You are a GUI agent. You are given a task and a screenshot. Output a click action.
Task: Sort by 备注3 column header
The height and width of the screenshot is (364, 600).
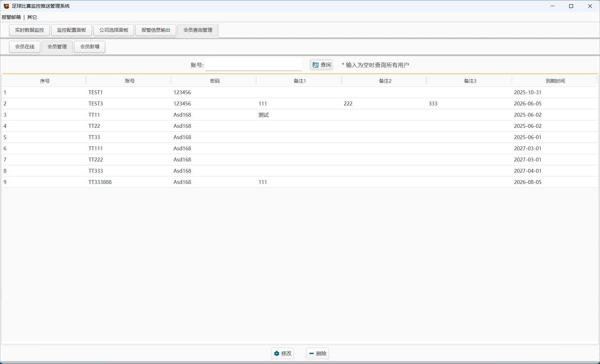(x=470, y=81)
